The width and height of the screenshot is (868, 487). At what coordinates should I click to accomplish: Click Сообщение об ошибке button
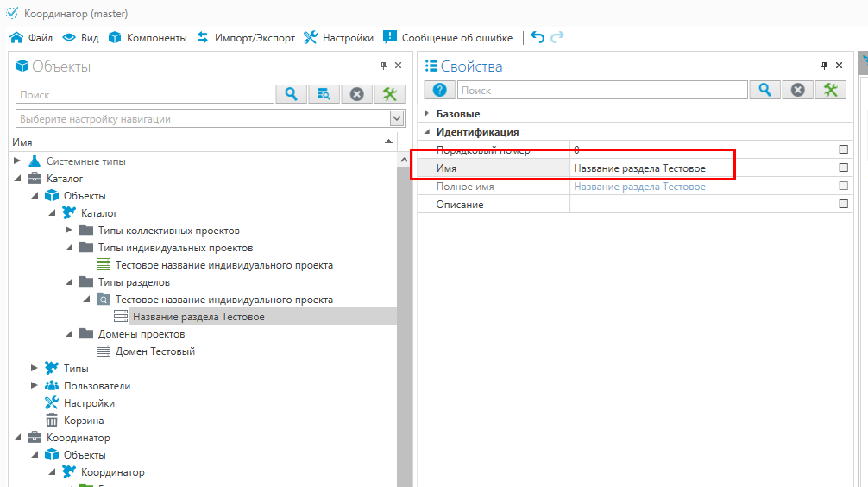click(x=448, y=38)
